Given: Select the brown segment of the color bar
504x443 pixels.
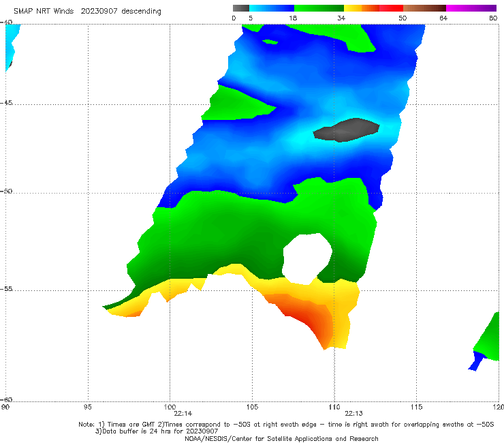Looking at the screenshot, I should tap(424, 8).
